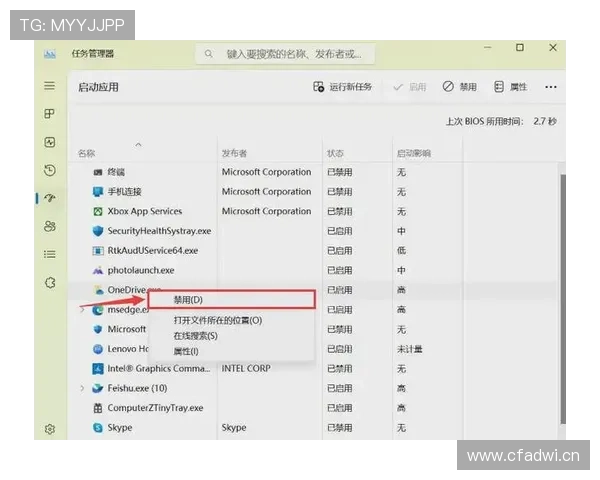Select the photolaunch.exe row name

click(141, 270)
